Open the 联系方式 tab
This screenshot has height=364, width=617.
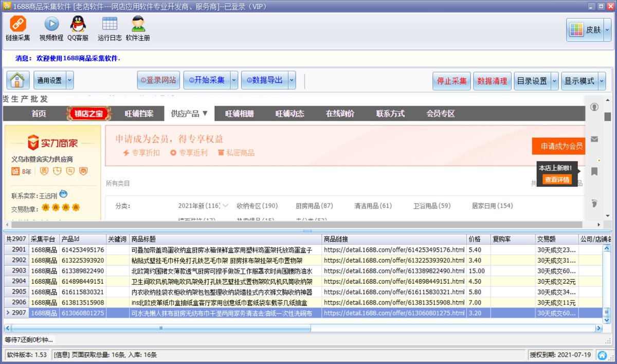coord(390,114)
